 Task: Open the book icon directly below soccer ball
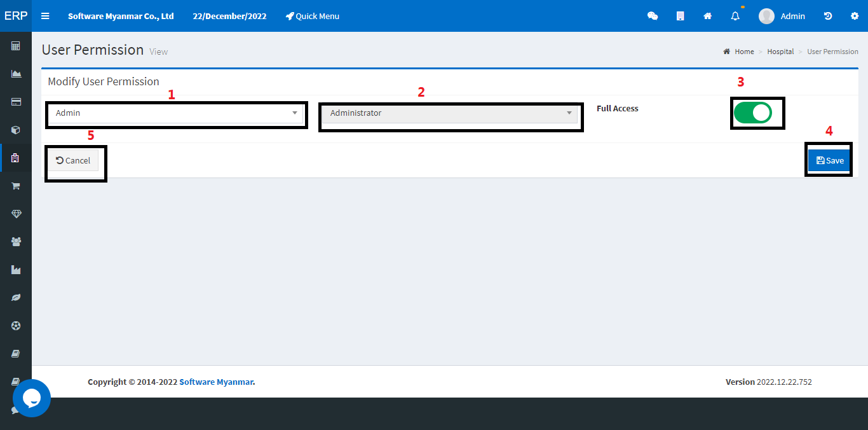click(x=16, y=354)
